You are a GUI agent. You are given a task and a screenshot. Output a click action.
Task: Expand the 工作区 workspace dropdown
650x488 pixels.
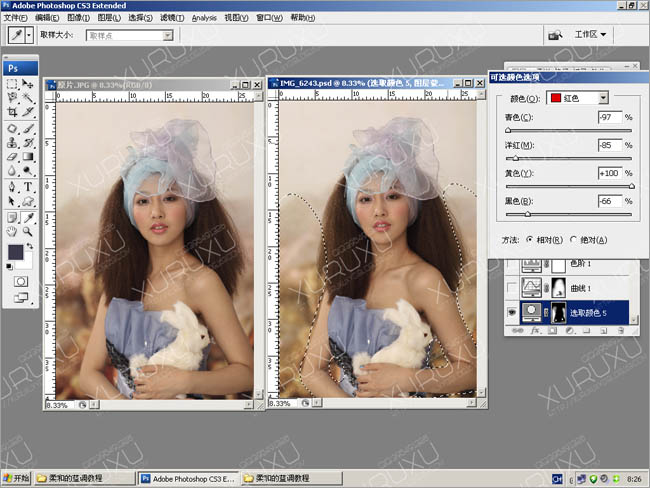[591, 34]
